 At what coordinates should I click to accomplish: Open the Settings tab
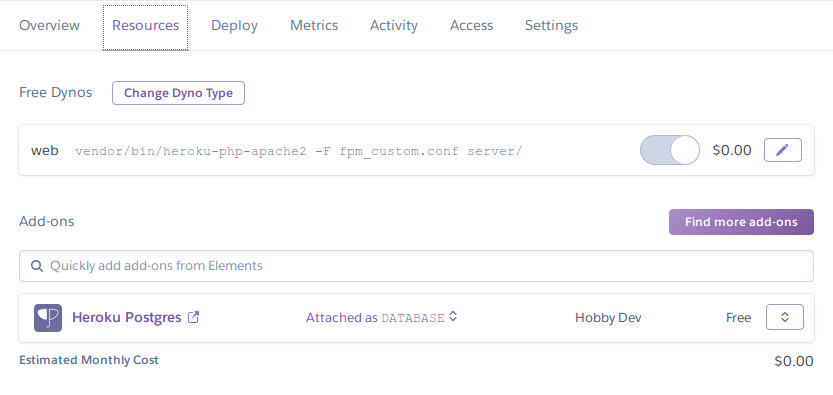[551, 25]
